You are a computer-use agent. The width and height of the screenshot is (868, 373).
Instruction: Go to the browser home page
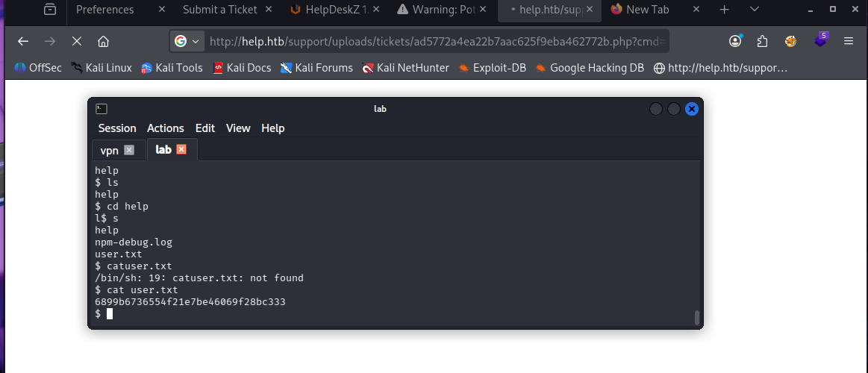pyautogui.click(x=103, y=41)
